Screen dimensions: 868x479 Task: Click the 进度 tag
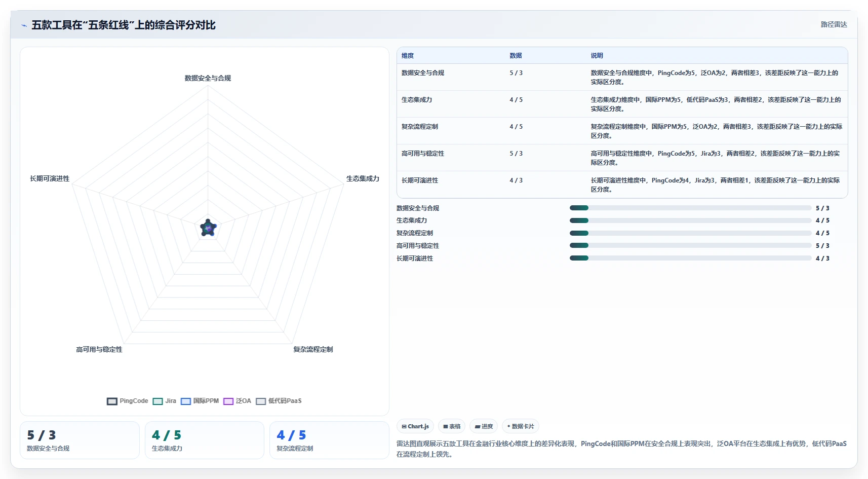(x=484, y=426)
